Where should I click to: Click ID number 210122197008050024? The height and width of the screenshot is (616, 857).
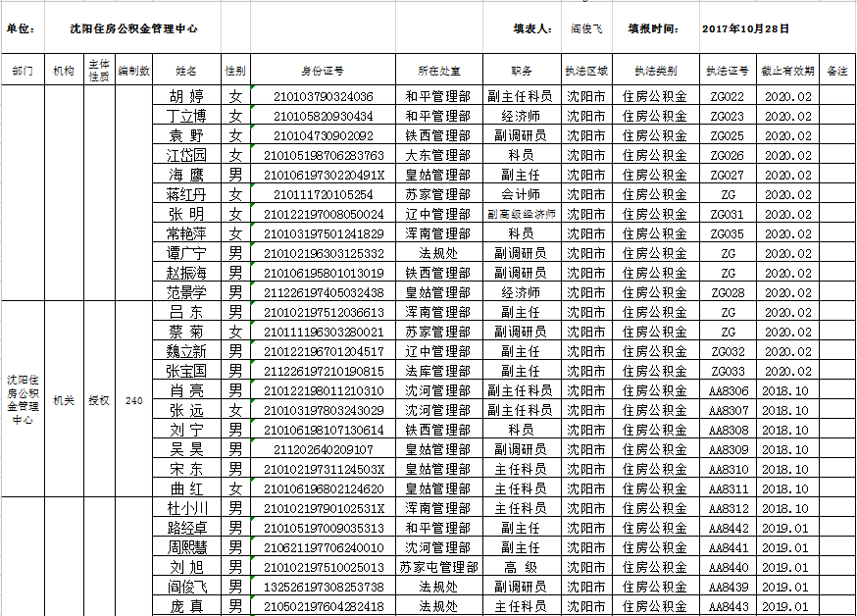(325, 214)
